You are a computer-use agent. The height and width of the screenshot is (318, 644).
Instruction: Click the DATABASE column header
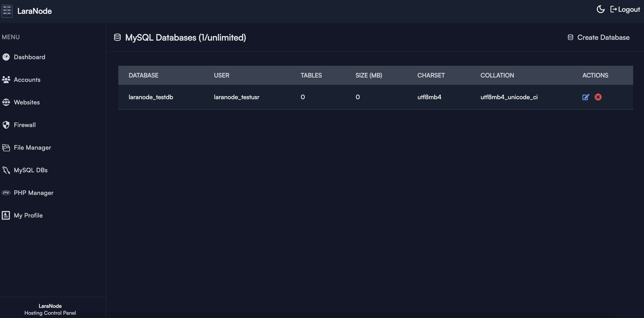pos(143,75)
